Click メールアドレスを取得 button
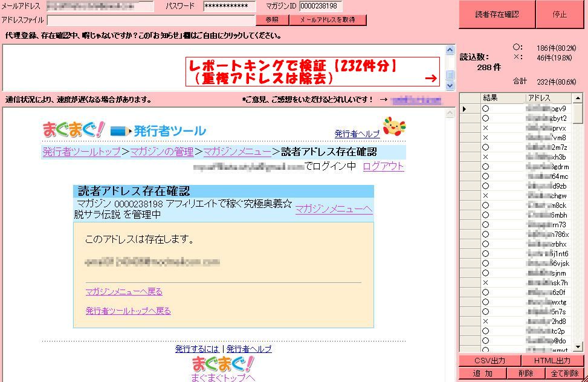 click(328, 19)
